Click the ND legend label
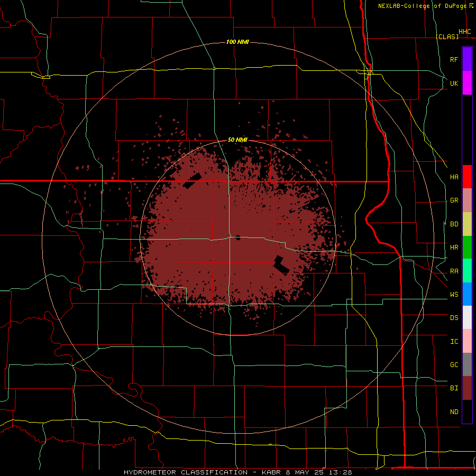 [x=454, y=412]
